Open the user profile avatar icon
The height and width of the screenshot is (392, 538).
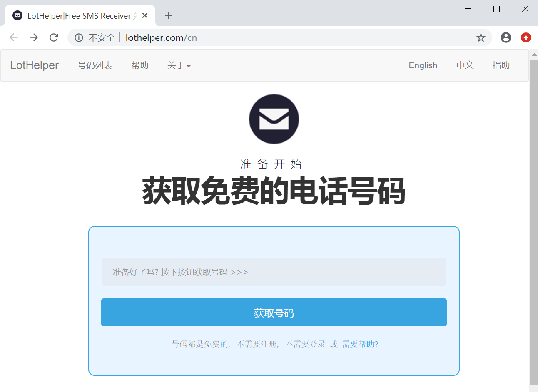506,37
